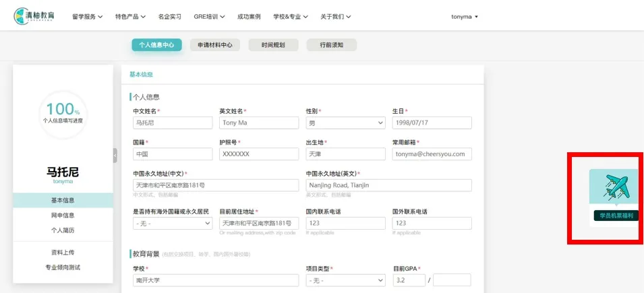Expand the 项目类型 select box
This screenshot has width=644, height=293.
[x=345, y=280]
